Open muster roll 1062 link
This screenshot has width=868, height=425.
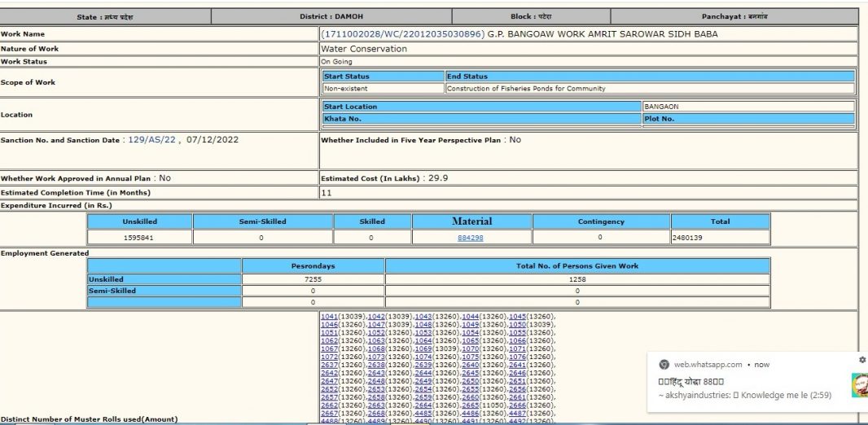coord(329,341)
